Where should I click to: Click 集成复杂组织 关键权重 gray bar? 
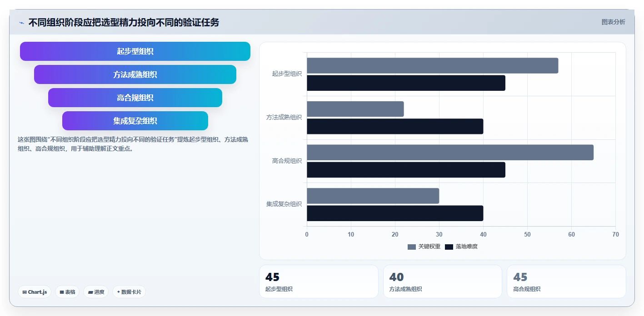pos(373,196)
